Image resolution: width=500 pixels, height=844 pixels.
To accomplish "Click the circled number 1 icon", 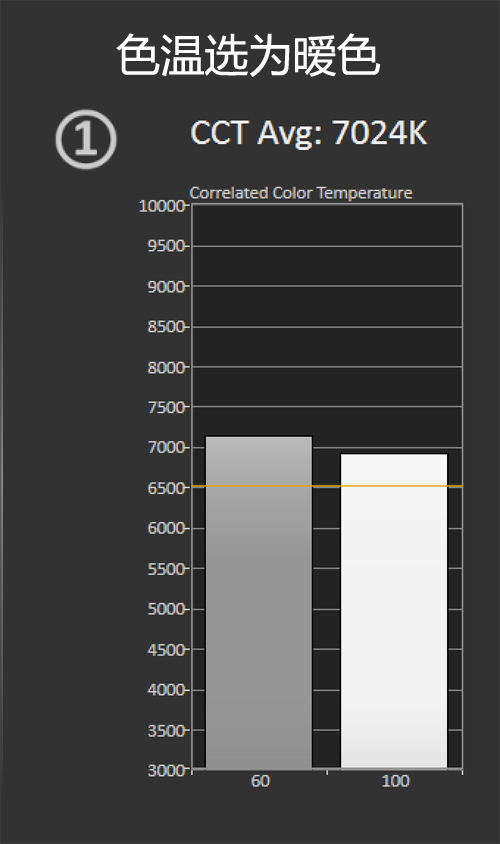I will point(86,139).
